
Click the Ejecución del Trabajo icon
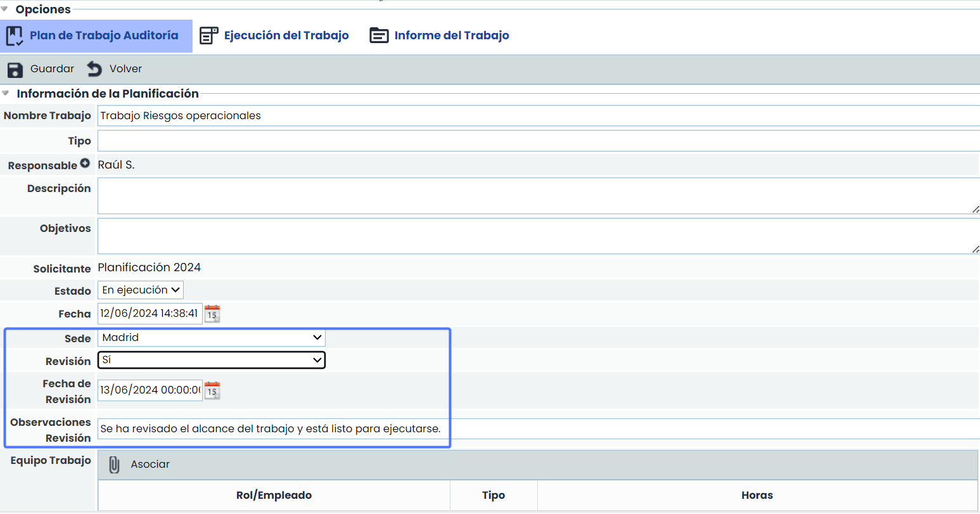click(208, 35)
